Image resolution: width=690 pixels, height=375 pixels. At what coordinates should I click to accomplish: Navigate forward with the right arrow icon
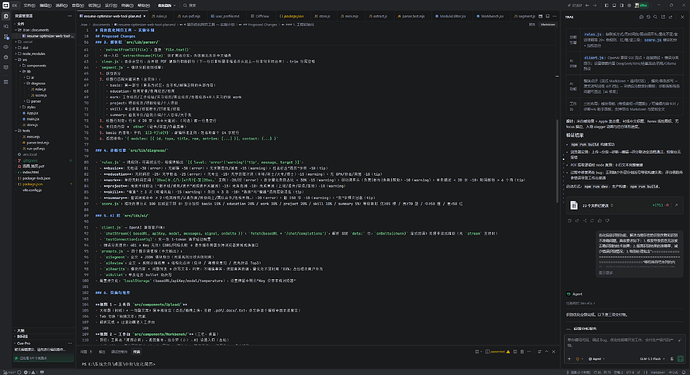[x=595, y=5]
